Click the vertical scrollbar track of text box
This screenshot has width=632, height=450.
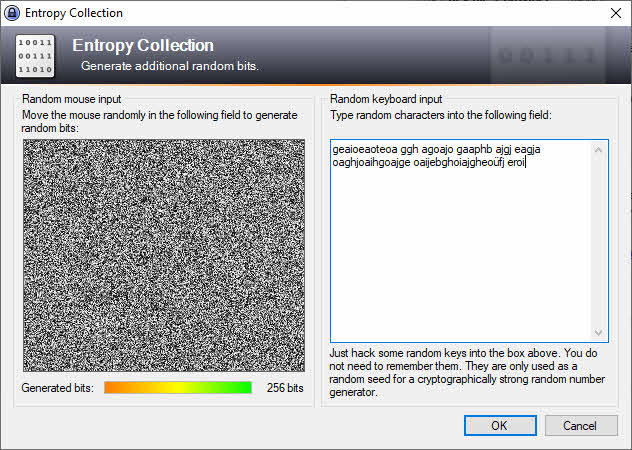(599, 240)
